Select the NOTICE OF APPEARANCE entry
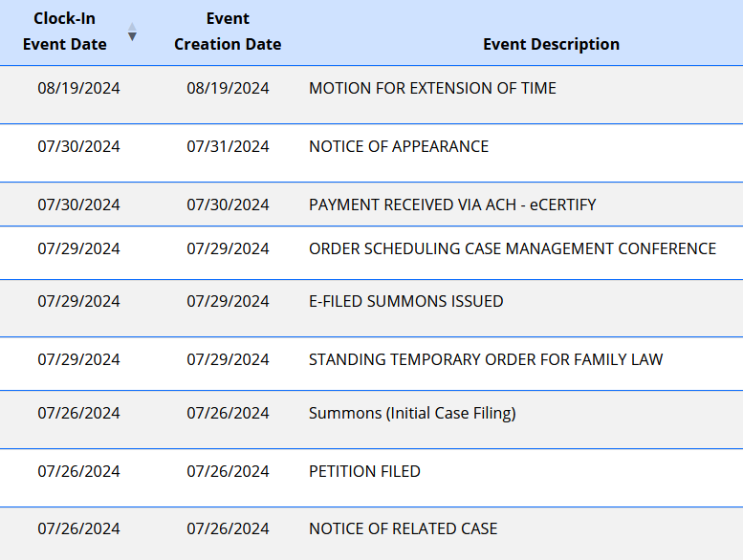 point(399,147)
